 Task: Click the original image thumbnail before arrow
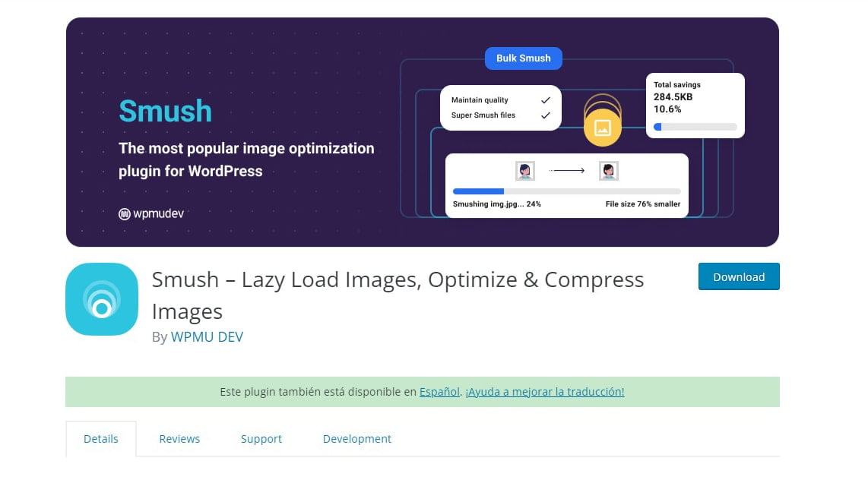pos(524,171)
